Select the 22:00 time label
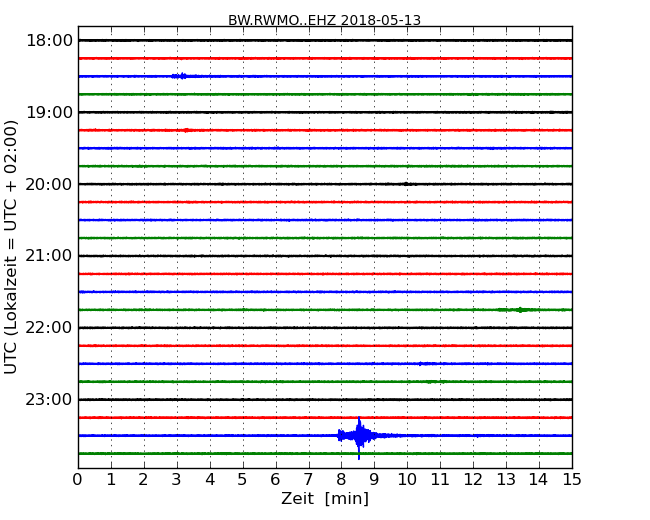 click(49, 328)
